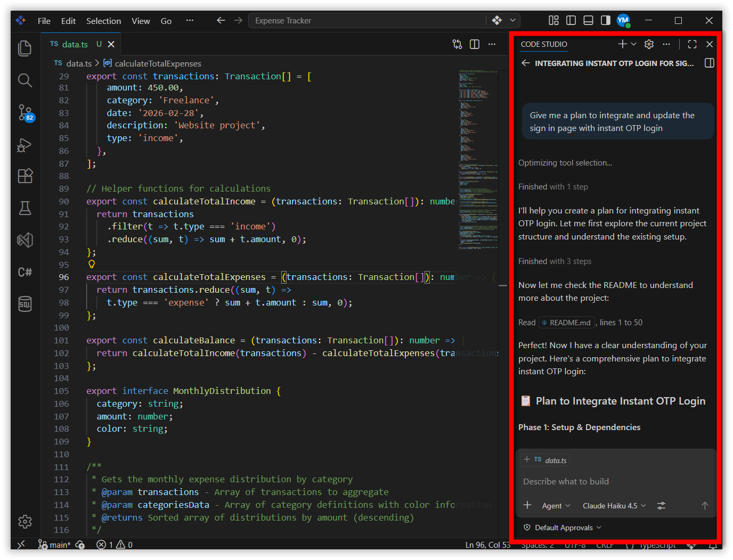Expand the 'Finished with 1 step' section
Image resolution: width=733 pixels, height=560 pixels.
click(x=553, y=187)
